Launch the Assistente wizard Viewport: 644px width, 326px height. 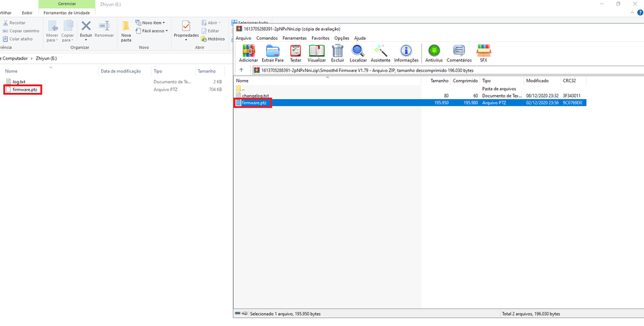click(380, 53)
